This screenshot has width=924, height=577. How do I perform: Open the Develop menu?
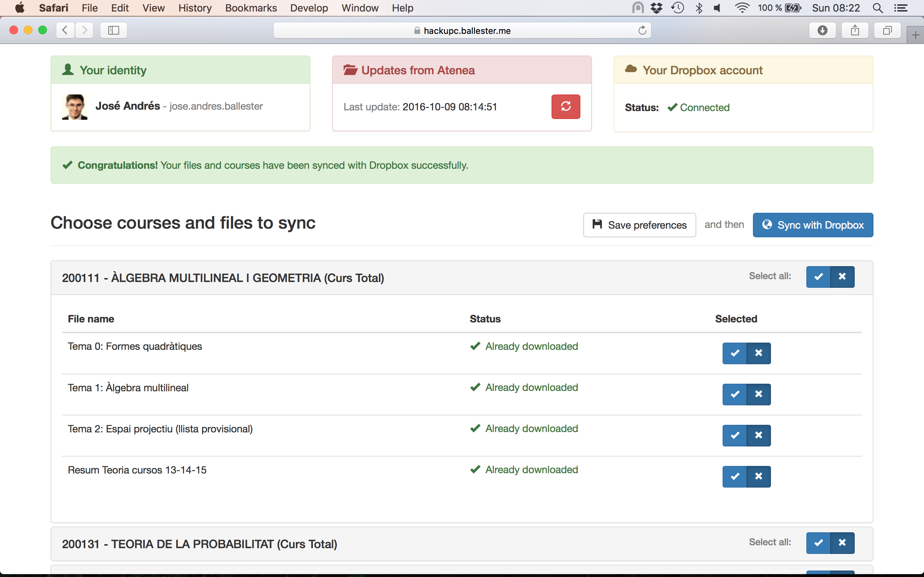click(x=309, y=8)
